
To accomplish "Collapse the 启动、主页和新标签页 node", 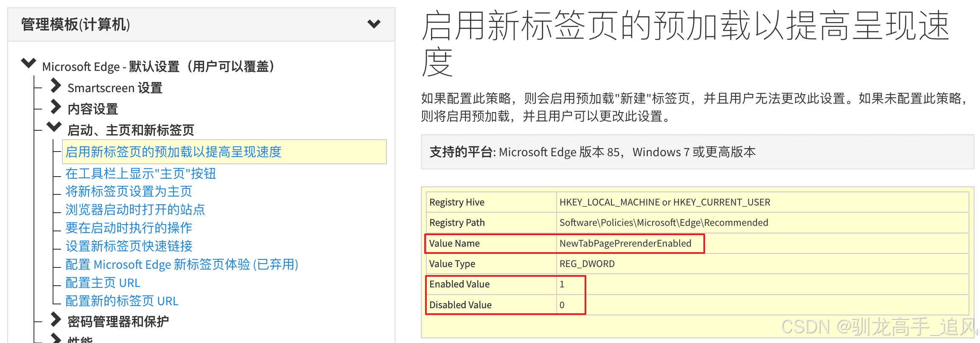I will coord(54,127).
